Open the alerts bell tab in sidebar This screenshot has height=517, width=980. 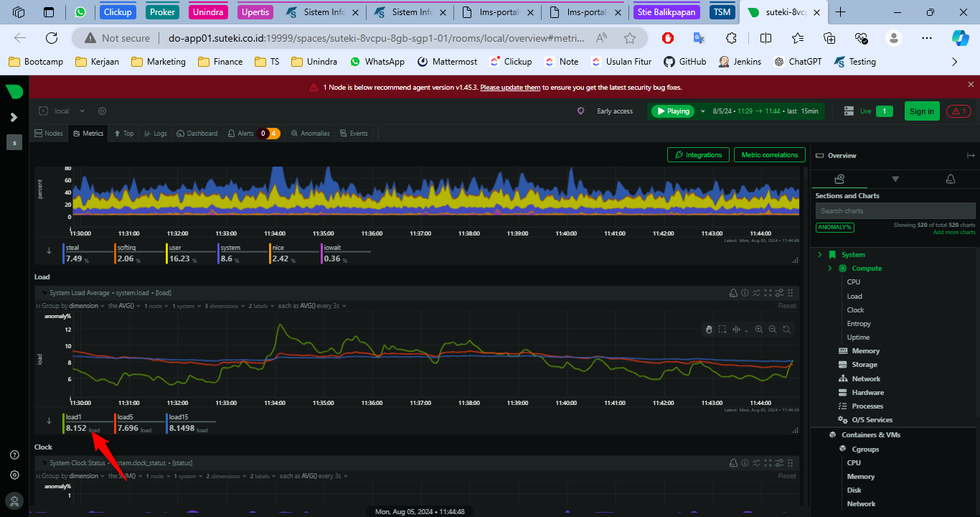click(951, 179)
